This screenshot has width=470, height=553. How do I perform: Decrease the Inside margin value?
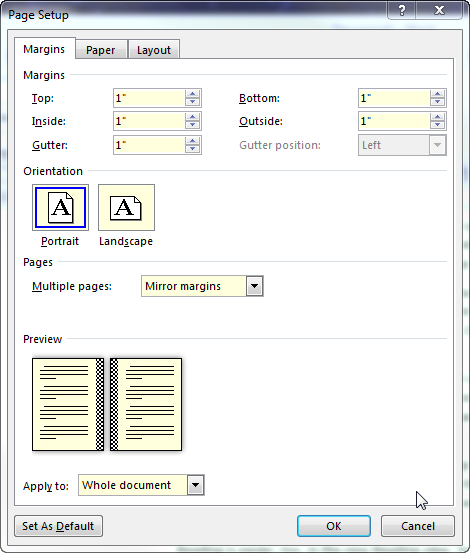(x=192, y=125)
